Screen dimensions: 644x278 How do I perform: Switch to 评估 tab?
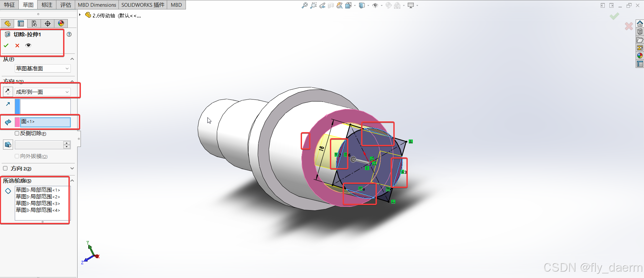pos(66,5)
